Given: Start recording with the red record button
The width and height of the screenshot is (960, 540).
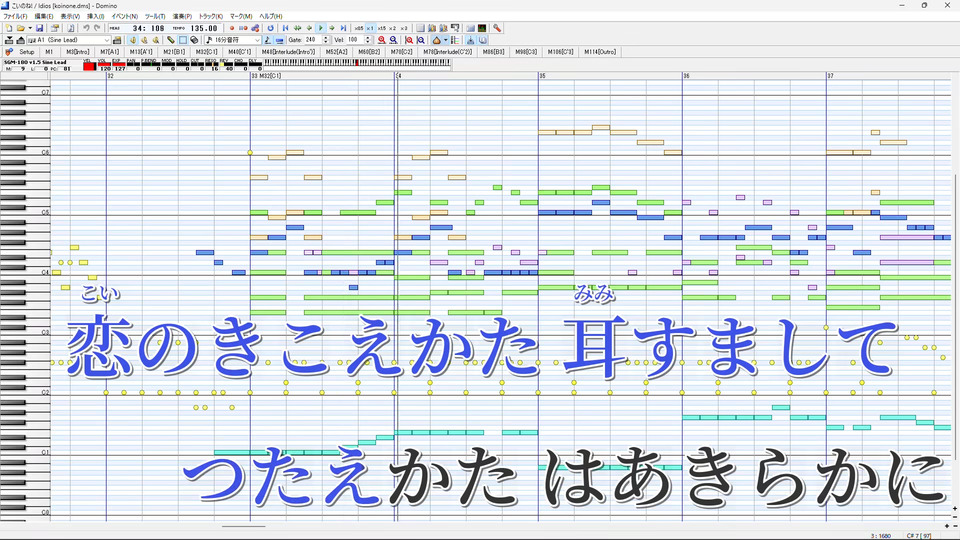Looking at the screenshot, I should [x=231, y=28].
